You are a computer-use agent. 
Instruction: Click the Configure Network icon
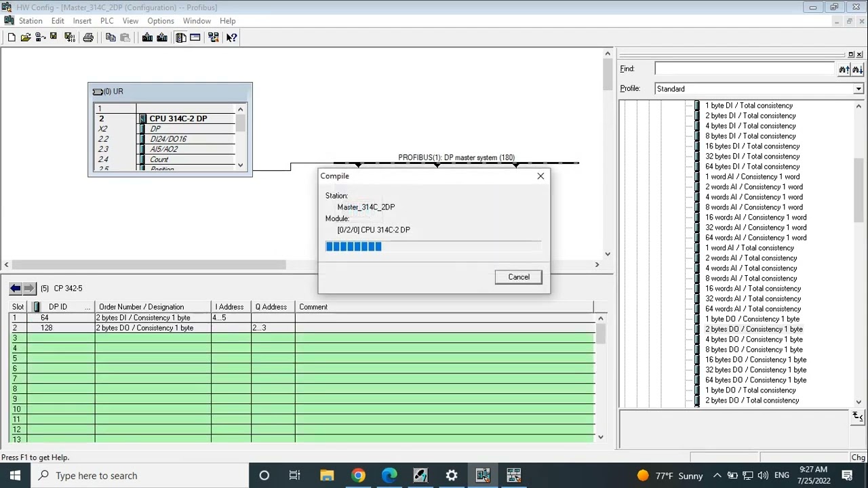coord(214,37)
